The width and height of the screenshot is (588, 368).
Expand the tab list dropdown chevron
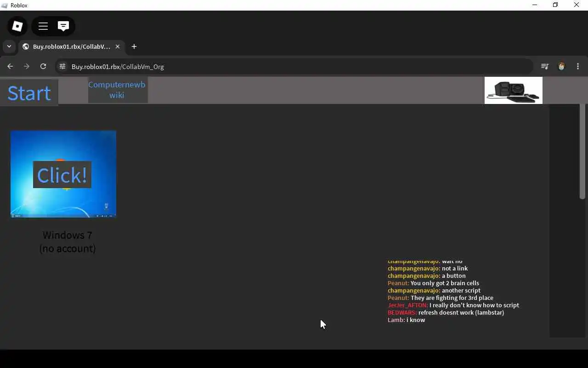click(9, 46)
